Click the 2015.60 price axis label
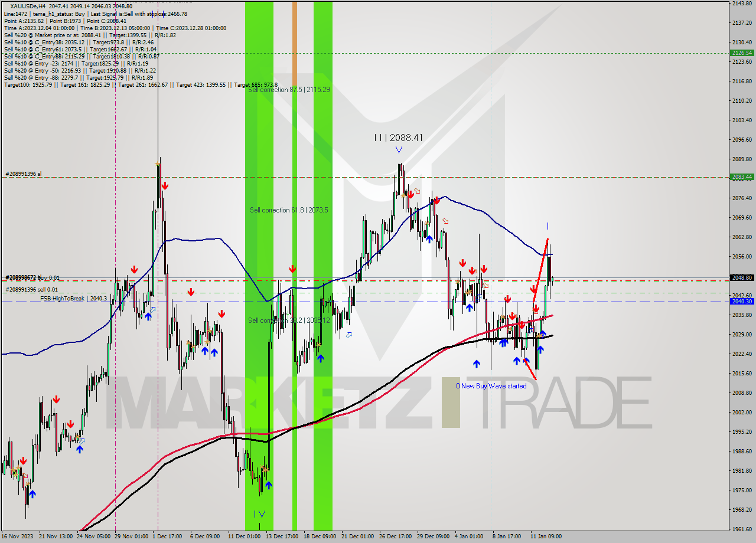 pyautogui.click(x=742, y=374)
